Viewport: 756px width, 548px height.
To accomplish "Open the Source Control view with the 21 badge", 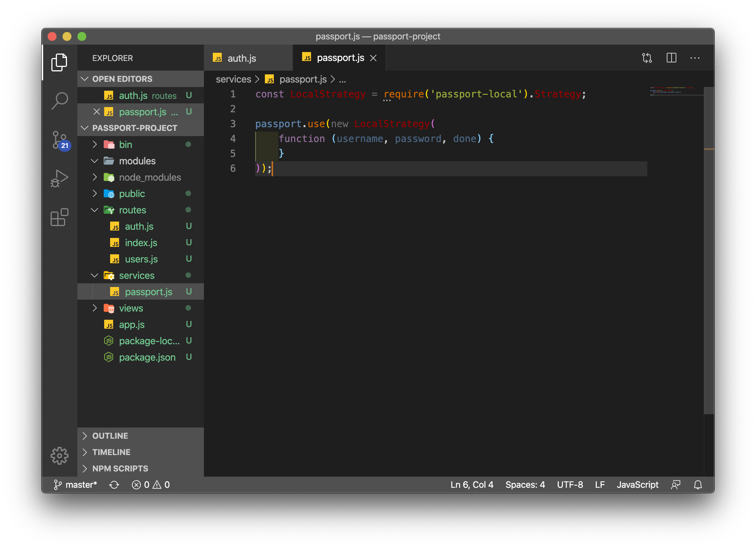I will coord(60,140).
